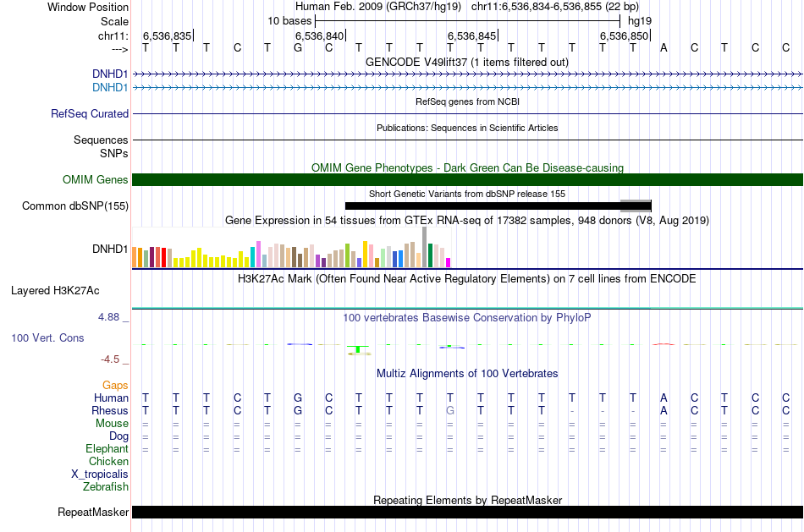Image resolution: width=804 pixels, height=532 pixels.
Task: Click the RefSeq genes from NCBI title
Action: click(467, 101)
